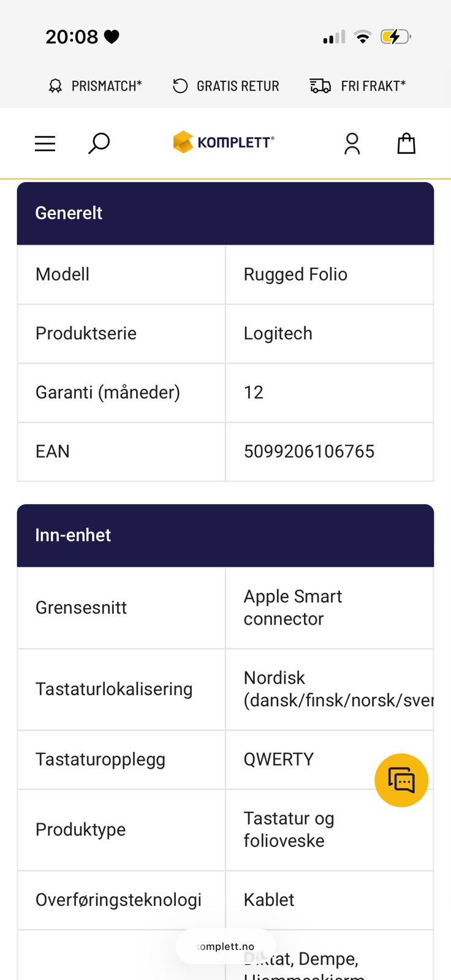Tap the battery charging status icon
Screen dimensions: 451x980
[x=395, y=37]
